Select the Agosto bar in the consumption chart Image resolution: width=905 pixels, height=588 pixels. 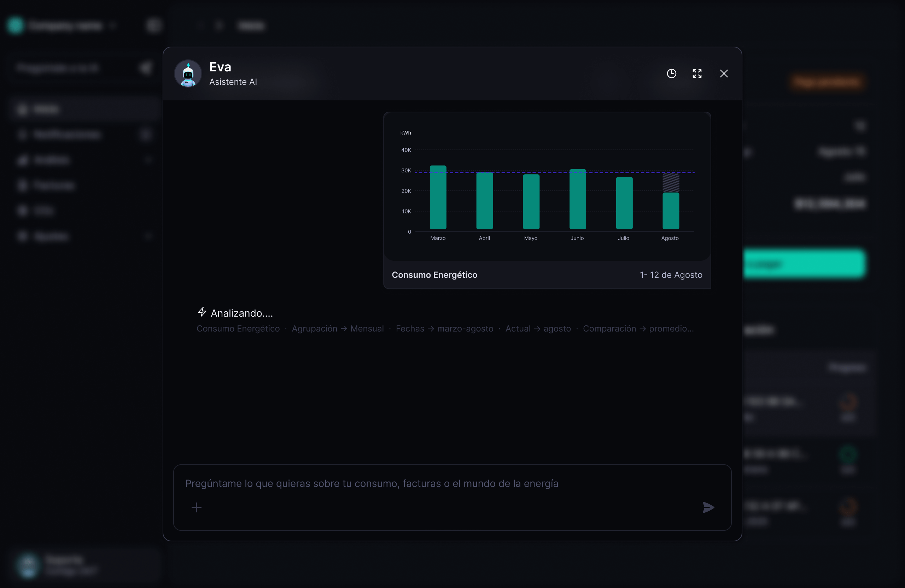coord(670,211)
